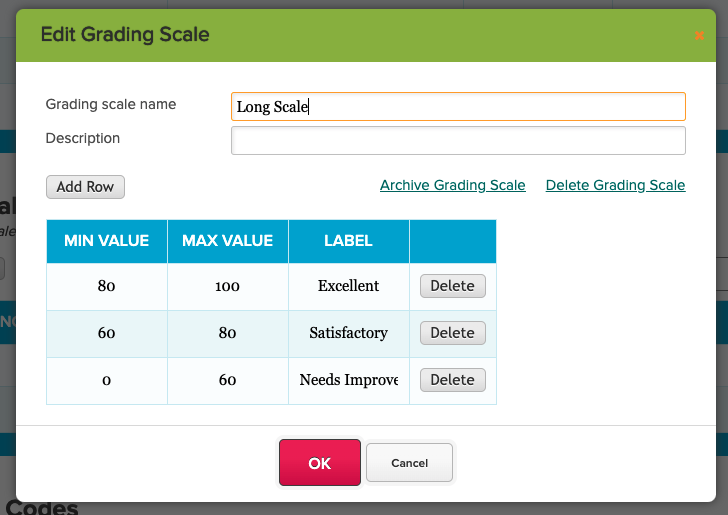Edit the Satisfactory min value 60
The image size is (728, 515).
(107, 333)
